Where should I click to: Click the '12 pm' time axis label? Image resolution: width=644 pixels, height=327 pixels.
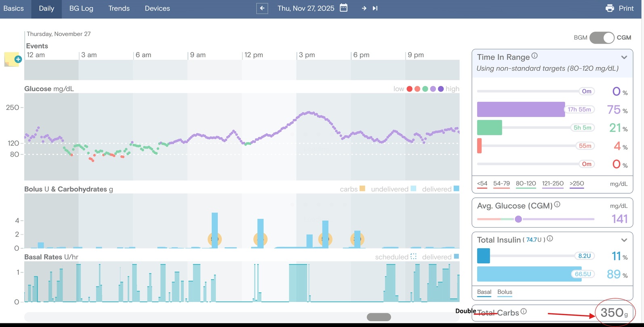254,55
